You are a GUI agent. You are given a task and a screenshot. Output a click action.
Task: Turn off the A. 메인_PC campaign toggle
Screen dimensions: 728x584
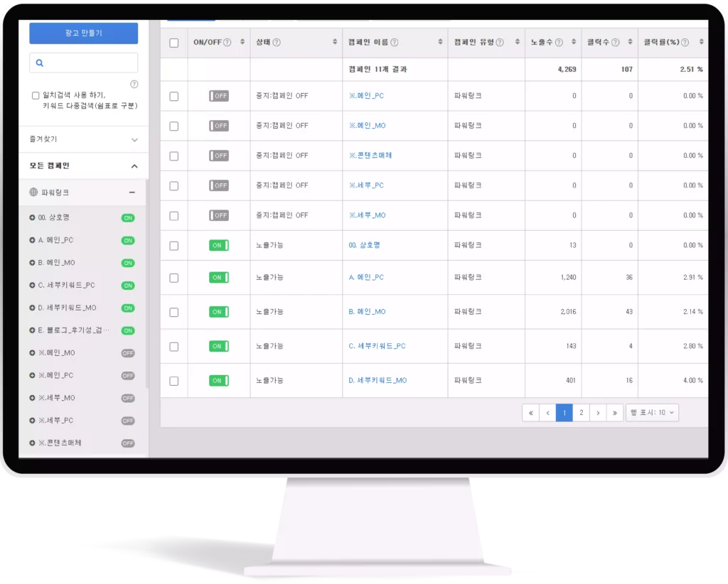219,278
